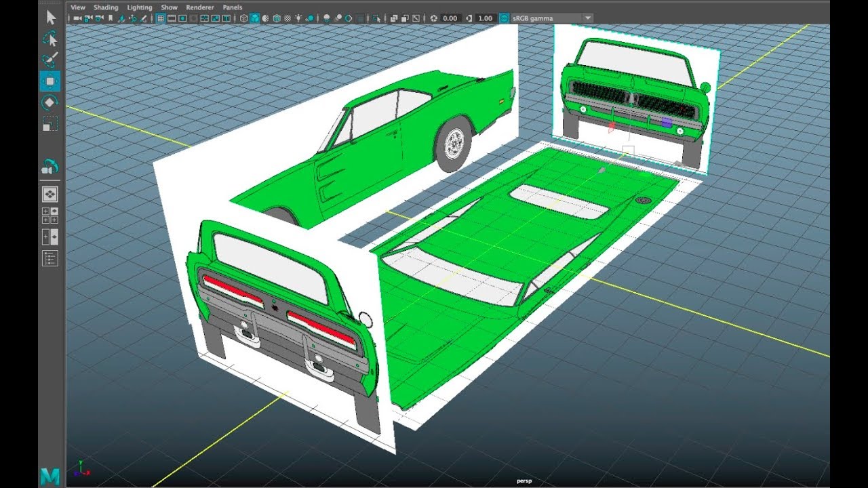868x488 pixels.
Task: Click the 2D Pan/Zoom icon
Action: pos(132,18)
